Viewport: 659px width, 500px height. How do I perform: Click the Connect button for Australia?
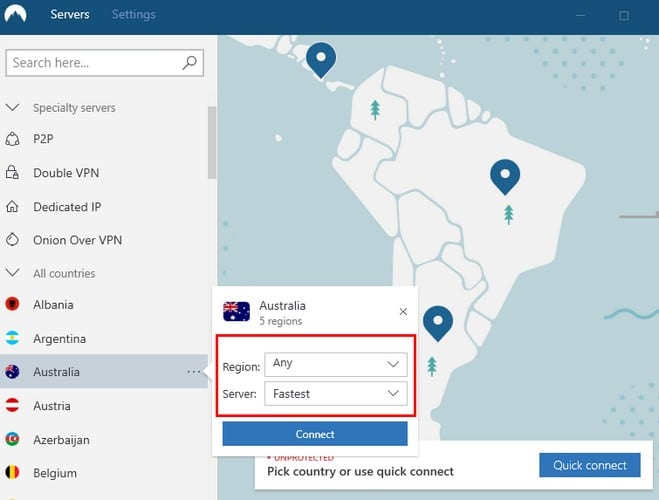315,434
